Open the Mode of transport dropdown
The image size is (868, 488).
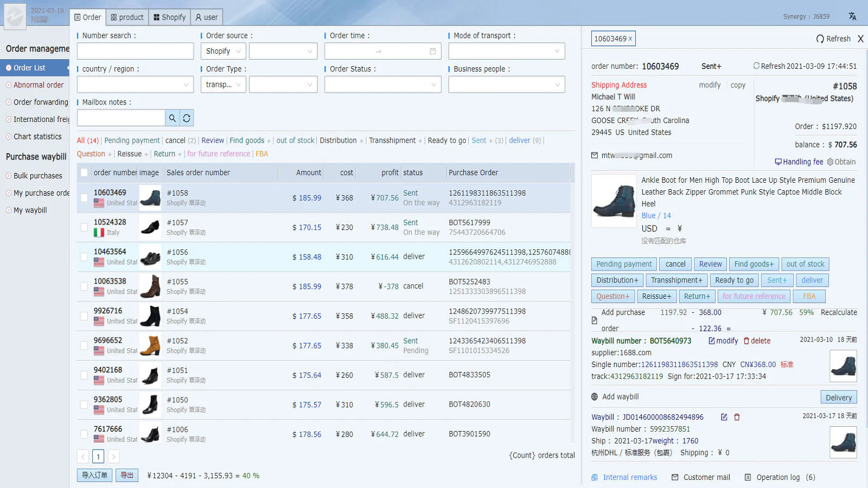tap(506, 52)
